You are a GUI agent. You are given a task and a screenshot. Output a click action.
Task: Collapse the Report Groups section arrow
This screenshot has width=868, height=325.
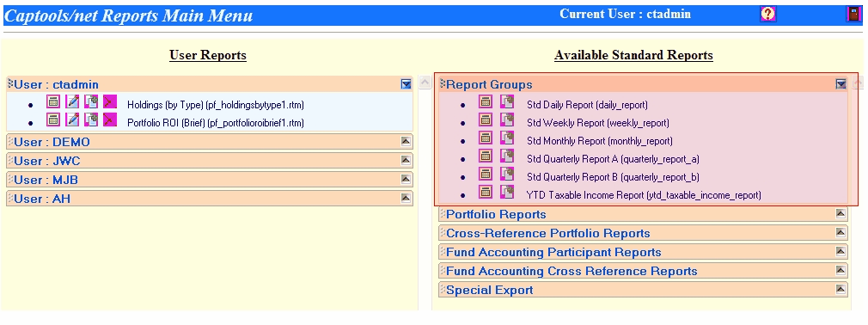point(840,84)
